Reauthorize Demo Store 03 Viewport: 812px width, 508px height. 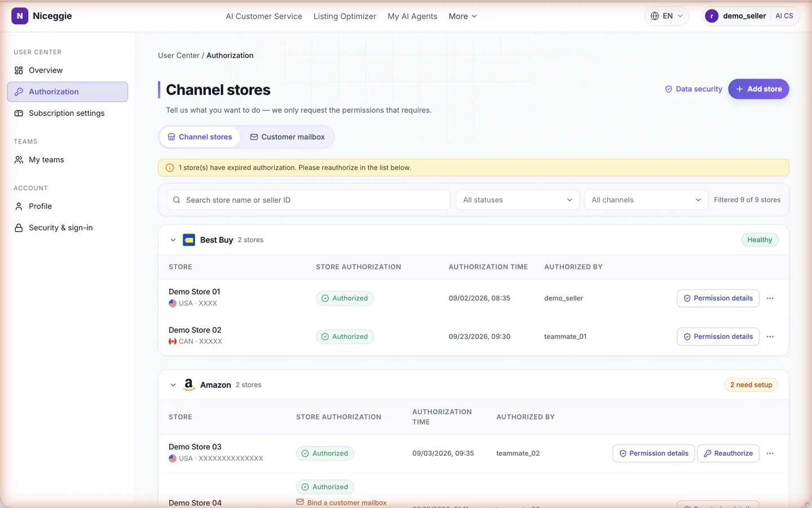(x=728, y=453)
